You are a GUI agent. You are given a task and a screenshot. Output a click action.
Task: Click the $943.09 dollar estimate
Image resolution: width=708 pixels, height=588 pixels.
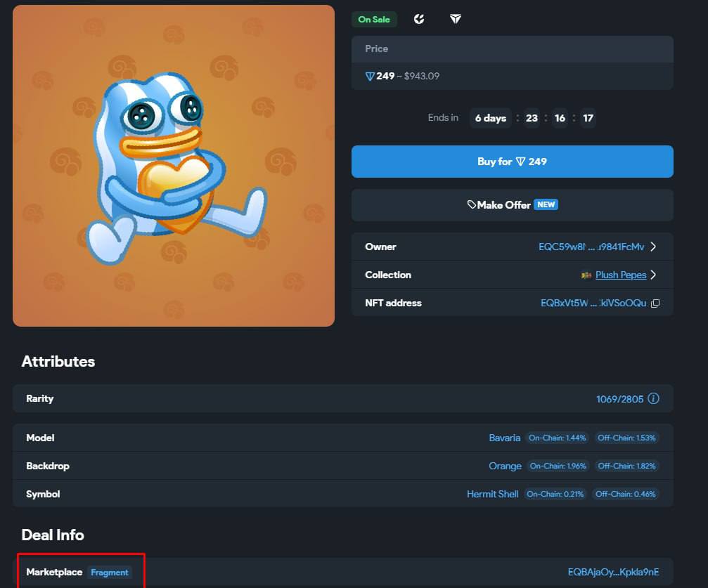pyautogui.click(x=421, y=76)
